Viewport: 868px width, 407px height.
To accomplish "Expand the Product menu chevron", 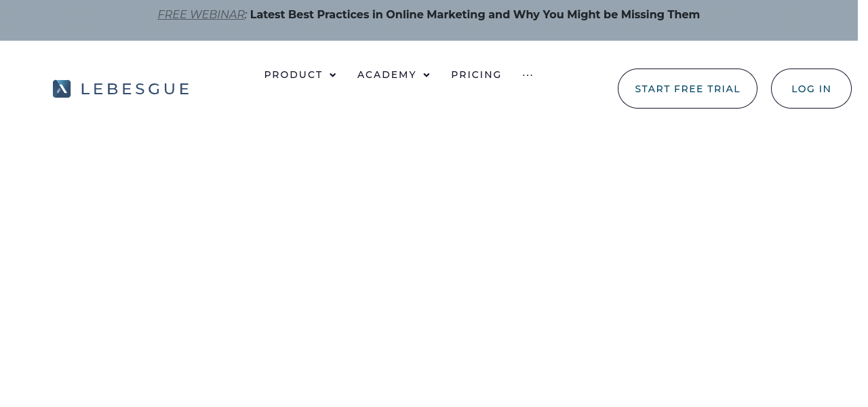I will [x=333, y=75].
